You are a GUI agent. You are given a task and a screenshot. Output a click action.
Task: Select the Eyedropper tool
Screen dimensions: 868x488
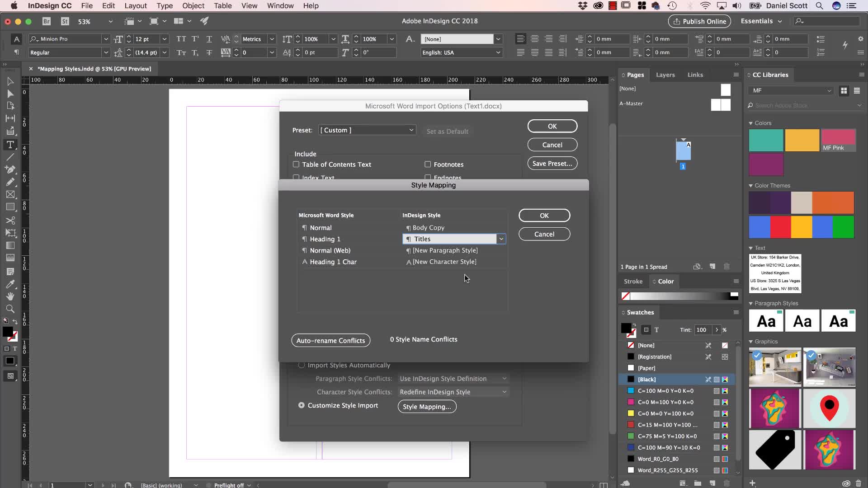(10, 284)
